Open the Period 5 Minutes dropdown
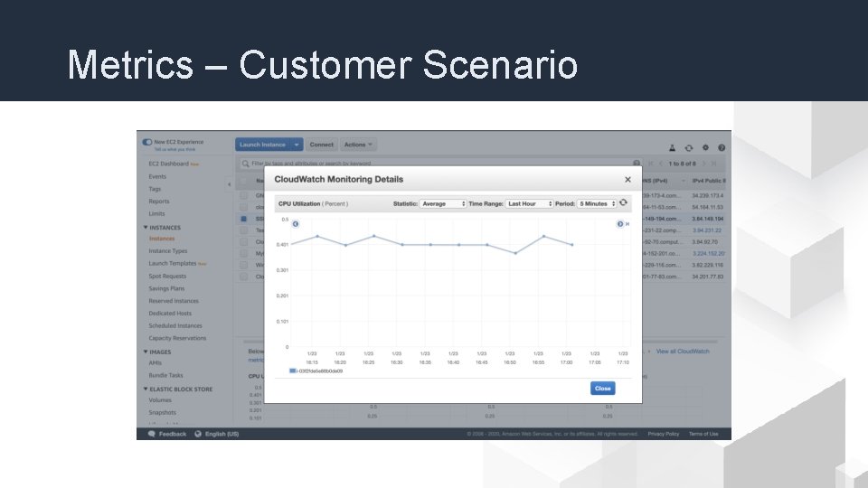This screenshot has height=488, width=868. (597, 203)
